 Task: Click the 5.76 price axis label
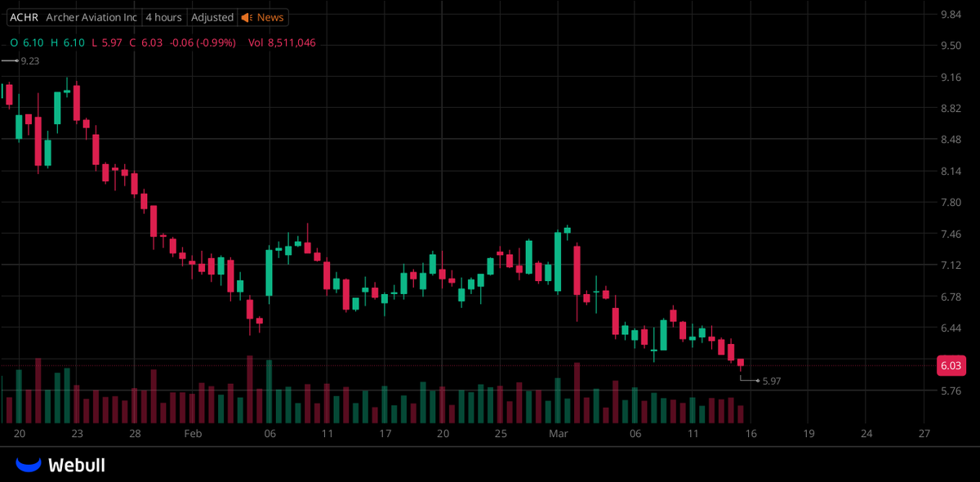pyautogui.click(x=950, y=391)
